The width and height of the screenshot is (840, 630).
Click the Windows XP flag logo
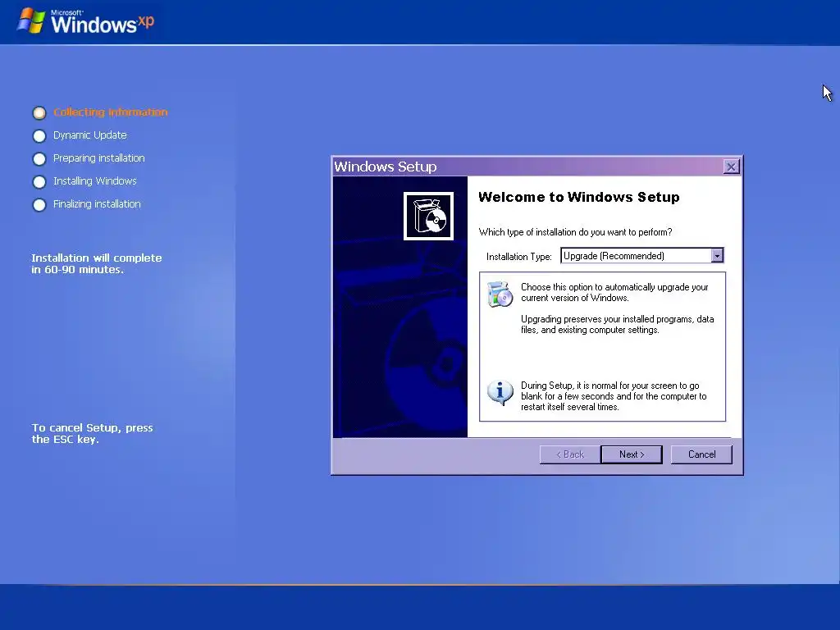click(x=31, y=21)
